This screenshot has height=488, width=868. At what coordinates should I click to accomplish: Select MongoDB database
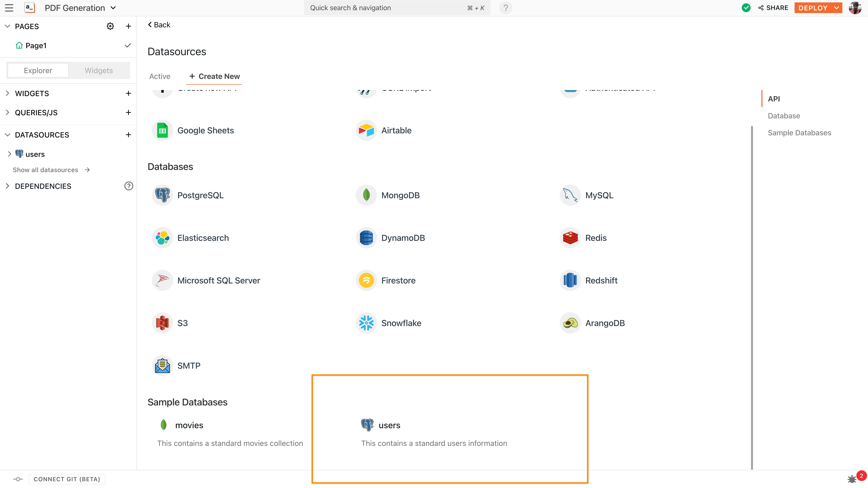(x=388, y=195)
